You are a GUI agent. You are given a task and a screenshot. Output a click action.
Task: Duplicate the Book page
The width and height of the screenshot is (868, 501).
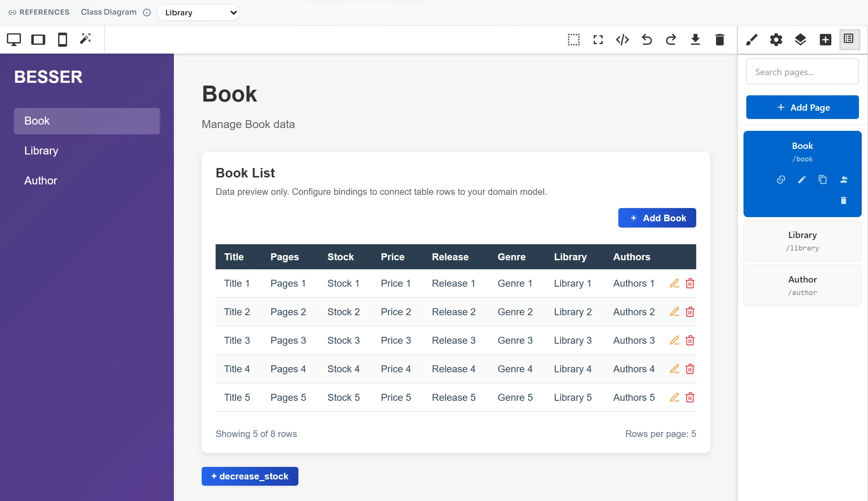pyautogui.click(x=822, y=180)
